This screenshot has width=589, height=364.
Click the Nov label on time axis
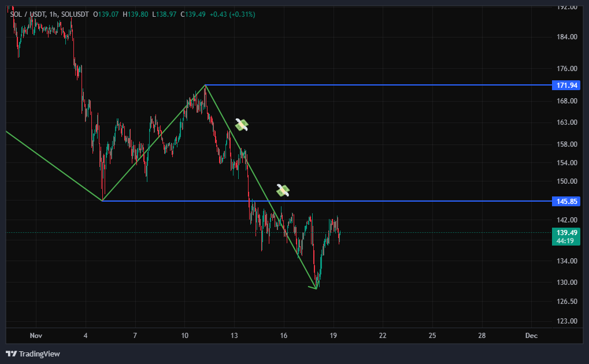36,336
